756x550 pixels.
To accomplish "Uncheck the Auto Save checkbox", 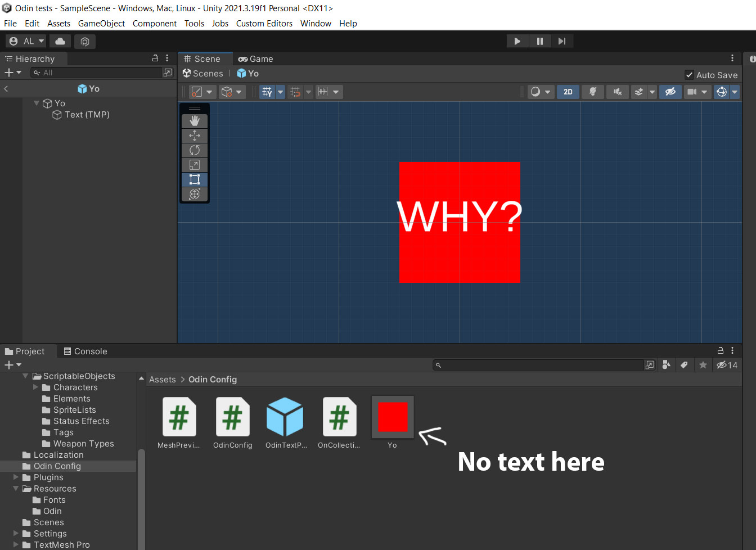I will [689, 74].
